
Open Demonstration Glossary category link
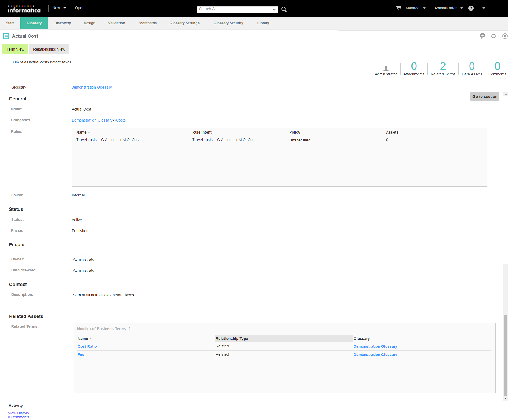click(x=92, y=120)
